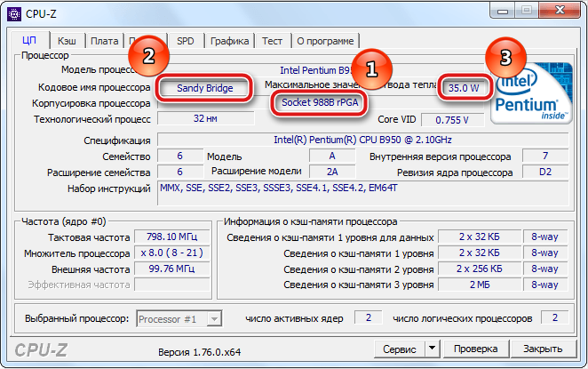Click the Семейство value 6
Image resolution: width=588 pixels, height=369 pixels.
point(180,156)
